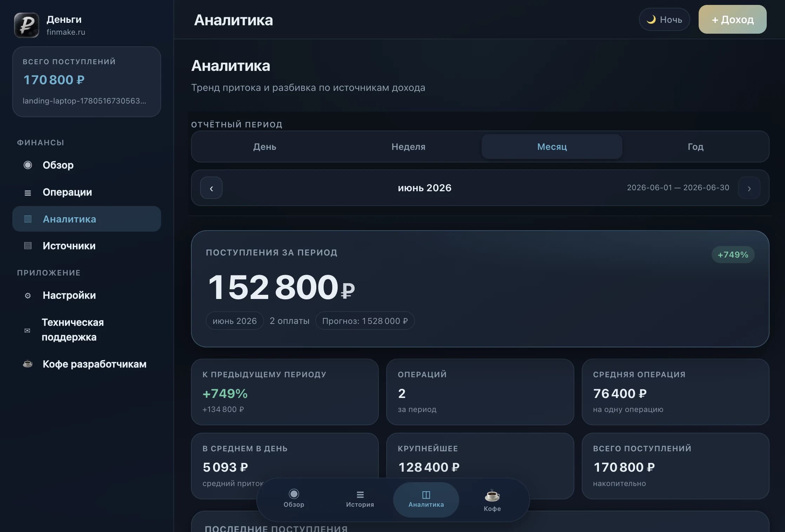Click the landing-laptop account name text
785x532 pixels.
pyautogui.click(x=84, y=101)
